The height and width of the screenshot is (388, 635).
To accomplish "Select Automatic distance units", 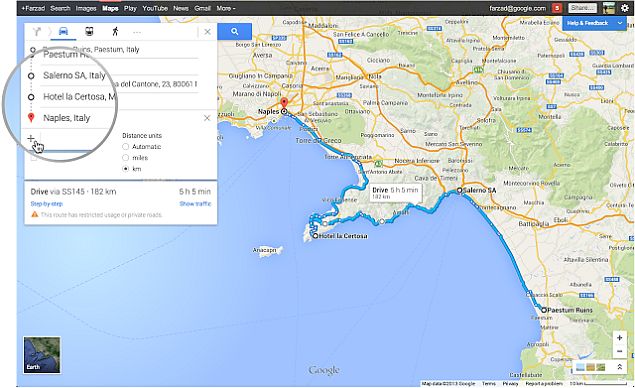I will pyautogui.click(x=126, y=147).
